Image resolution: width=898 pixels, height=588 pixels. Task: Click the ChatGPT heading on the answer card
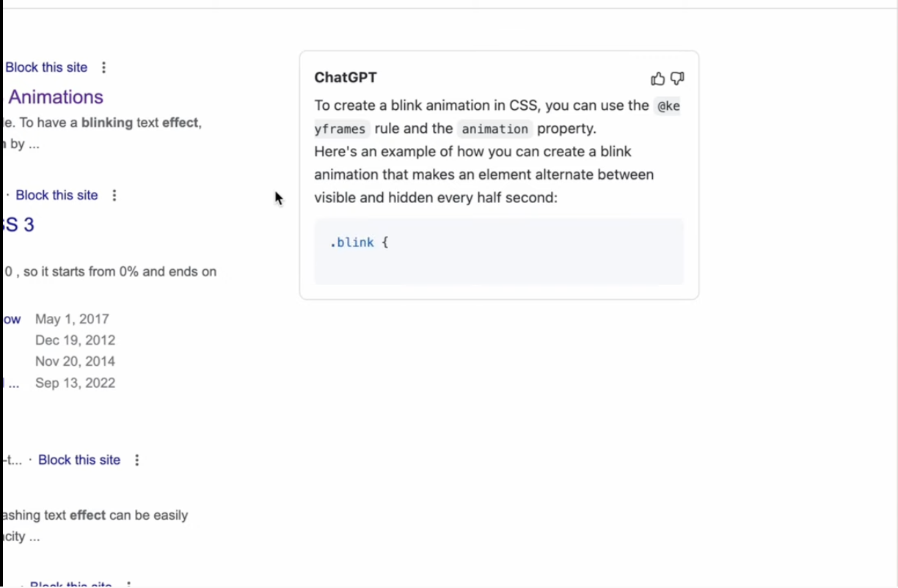pos(345,77)
